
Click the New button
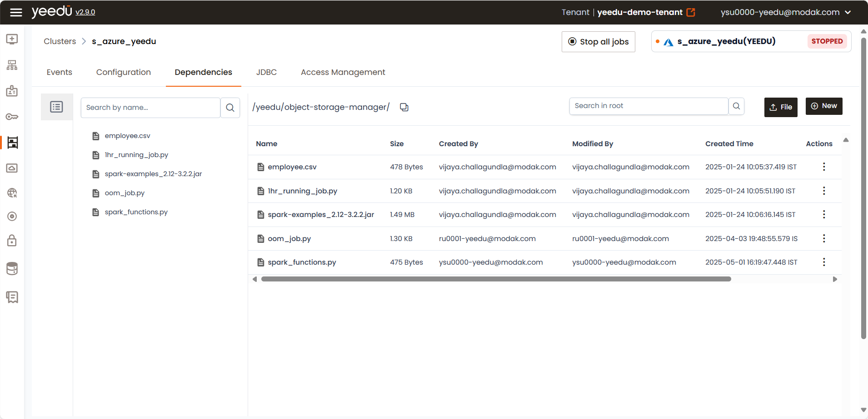(824, 106)
